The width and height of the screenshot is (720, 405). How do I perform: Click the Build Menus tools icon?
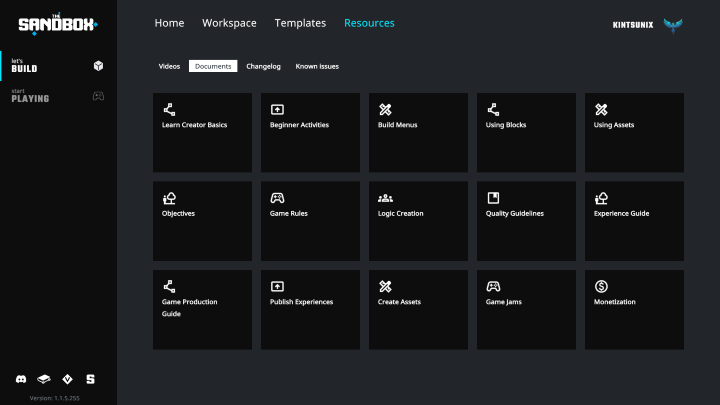[385, 109]
